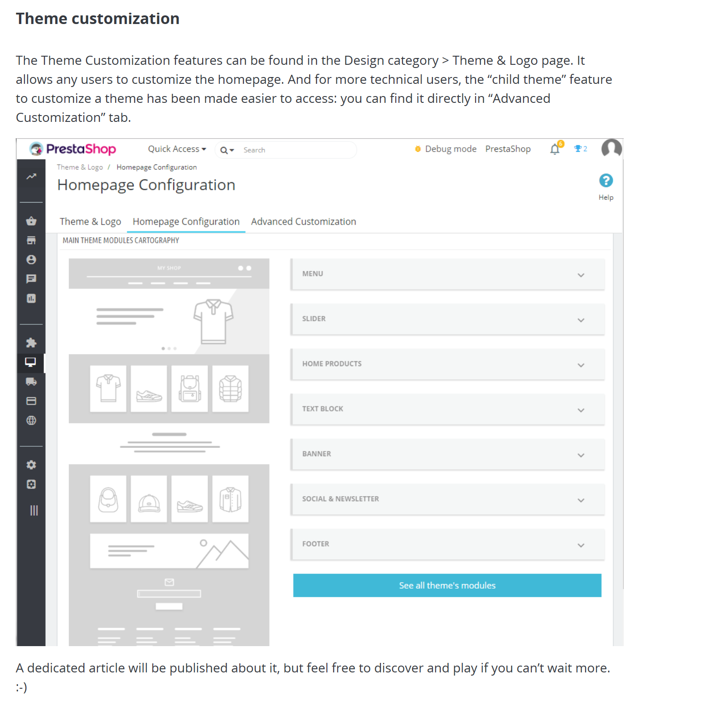Open the Dashboard trend icon in sidebar

(x=31, y=176)
